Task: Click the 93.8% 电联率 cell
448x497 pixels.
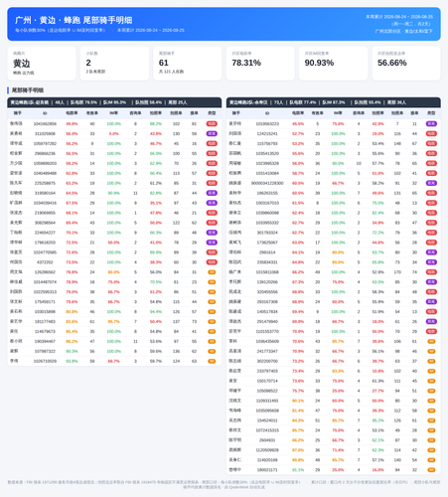Action: 72,361
